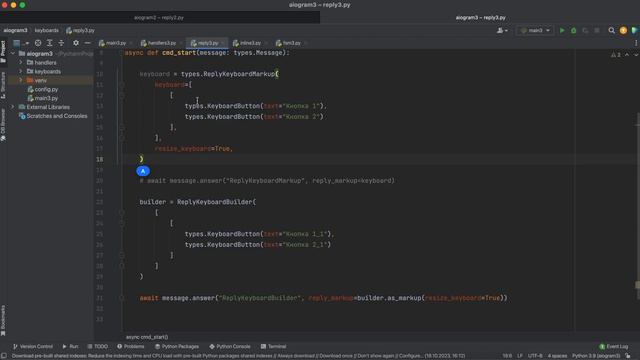Select Scratches and Consoles node
Viewport: 640px width, 360px height.
(56, 116)
